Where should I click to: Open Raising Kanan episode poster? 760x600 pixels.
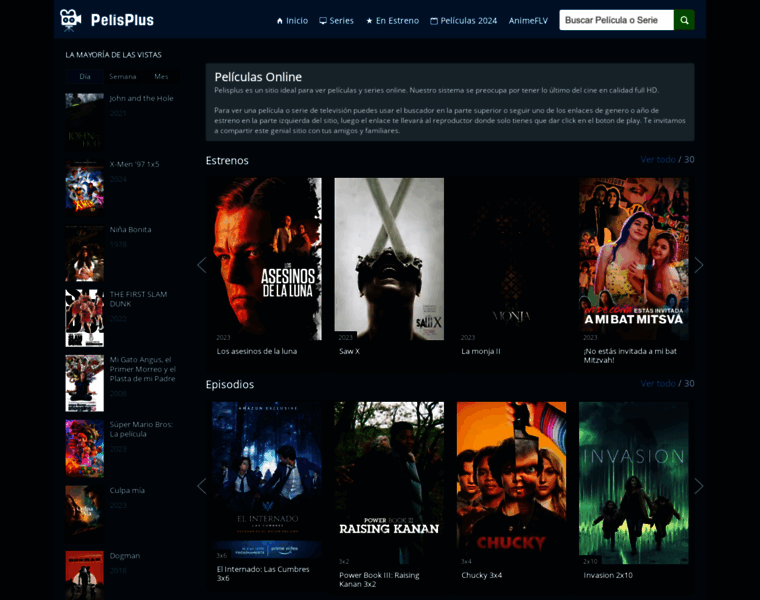pos(389,483)
